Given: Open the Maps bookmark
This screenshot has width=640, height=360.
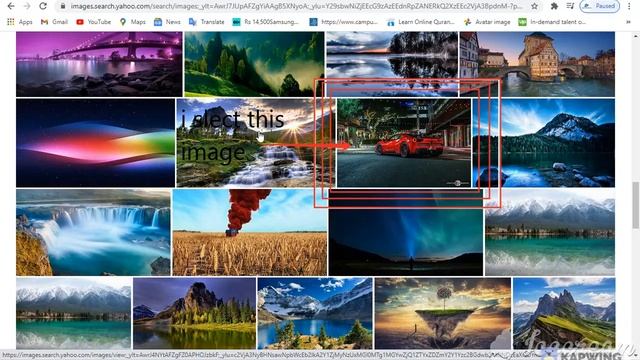Looking at the screenshot, I should 132,22.
